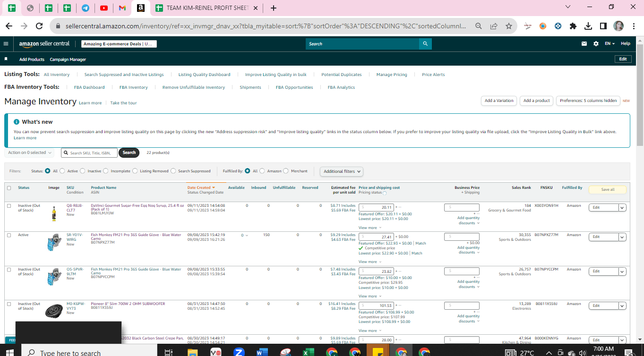Open the Edit dropdown arrow for Pioneer row

click(x=622, y=305)
